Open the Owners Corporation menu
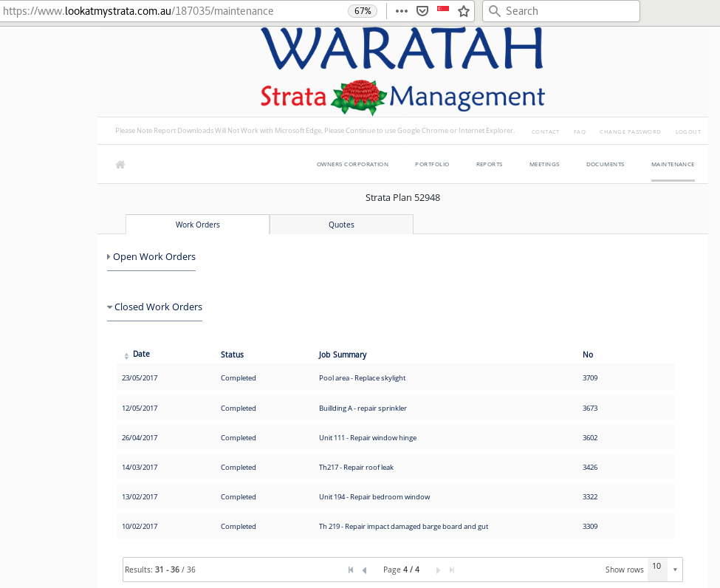 [353, 165]
